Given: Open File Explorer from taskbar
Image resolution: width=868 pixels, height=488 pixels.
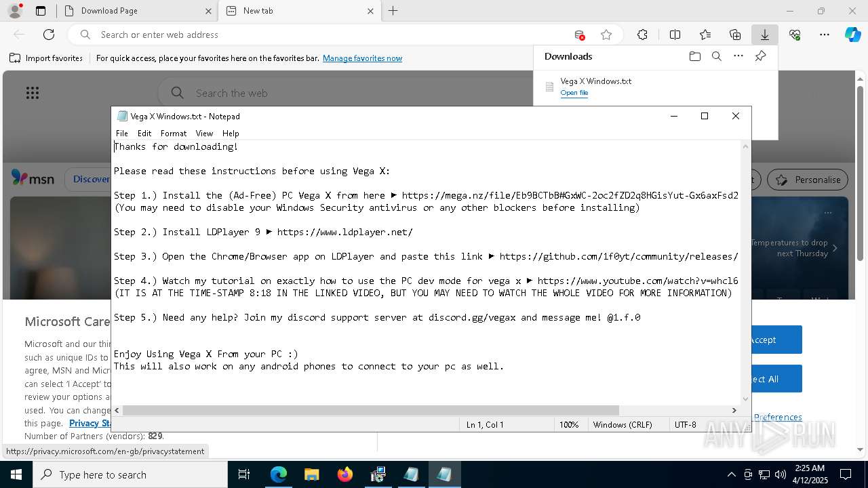Looking at the screenshot, I should click(311, 474).
